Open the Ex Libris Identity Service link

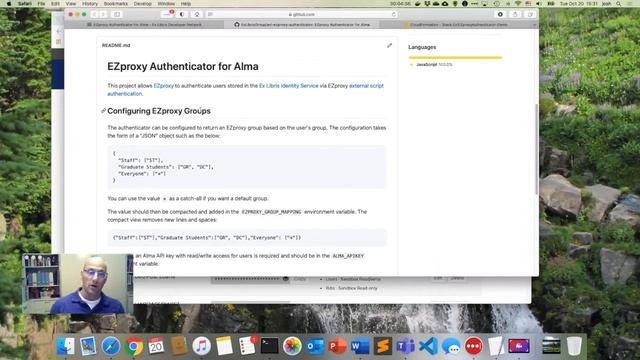289,86
